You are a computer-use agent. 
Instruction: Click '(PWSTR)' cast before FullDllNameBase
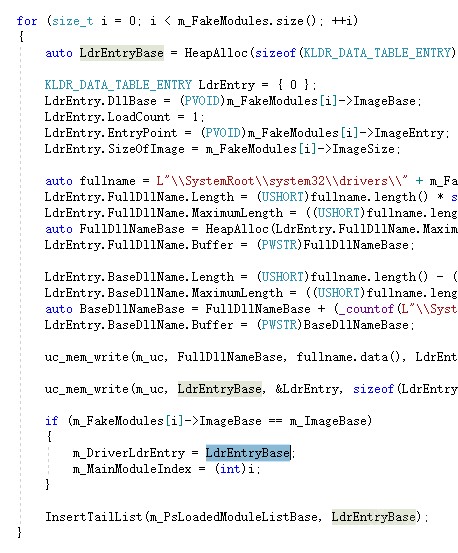(x=279, y=245)
